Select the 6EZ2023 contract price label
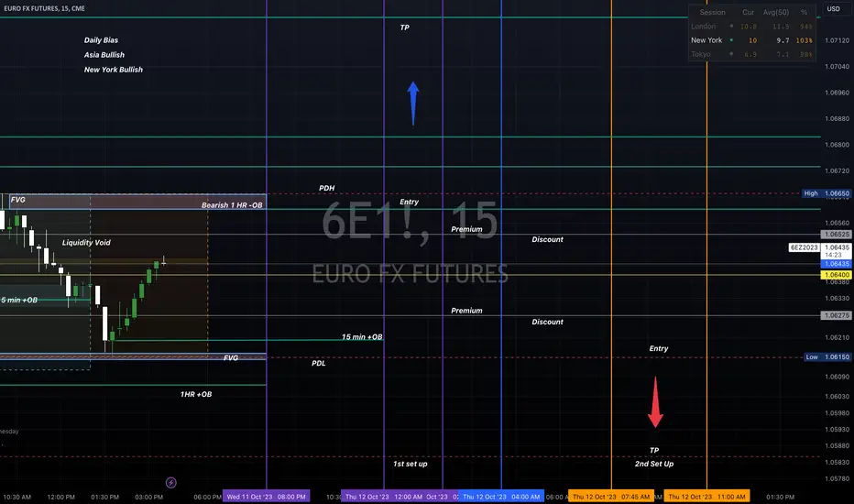854x504 pixels. [x=804, y=247]
